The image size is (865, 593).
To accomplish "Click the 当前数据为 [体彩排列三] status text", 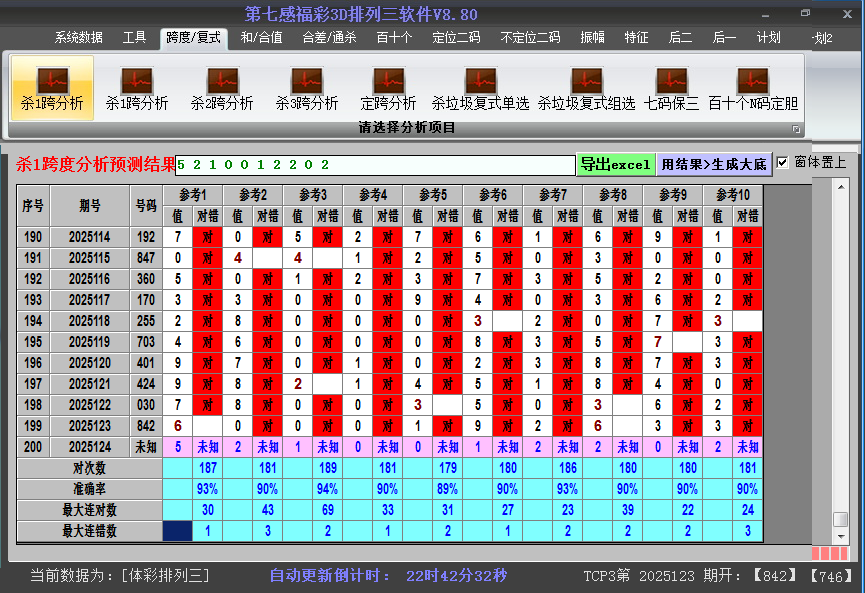I will coord(120,576).
